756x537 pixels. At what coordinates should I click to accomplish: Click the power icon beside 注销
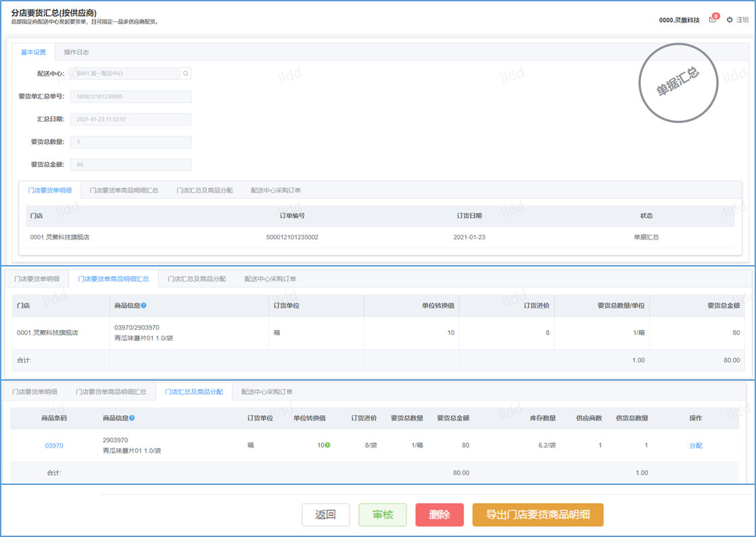coord(730,20)
